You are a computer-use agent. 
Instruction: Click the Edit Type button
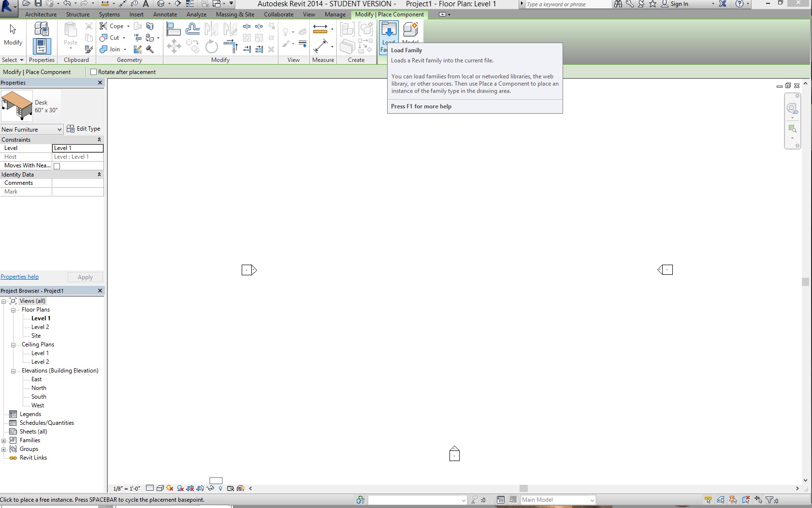(x=84, y=129)
